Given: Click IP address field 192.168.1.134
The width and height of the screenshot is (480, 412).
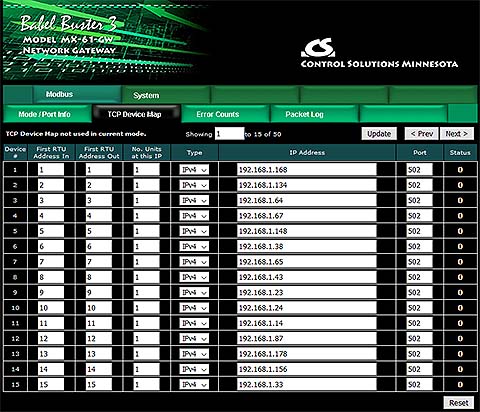Looking at the screenshot, I should click(307, 185).
